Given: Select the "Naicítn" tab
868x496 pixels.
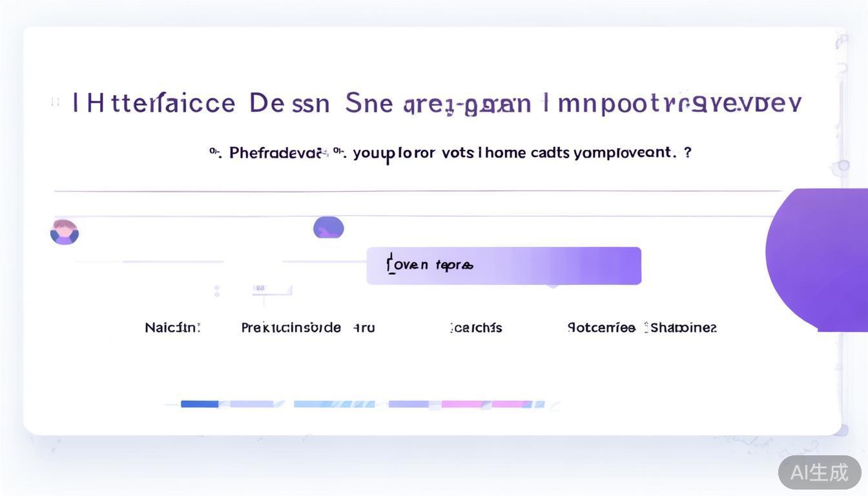Looking at the screenshot, I should pos(172,327).
